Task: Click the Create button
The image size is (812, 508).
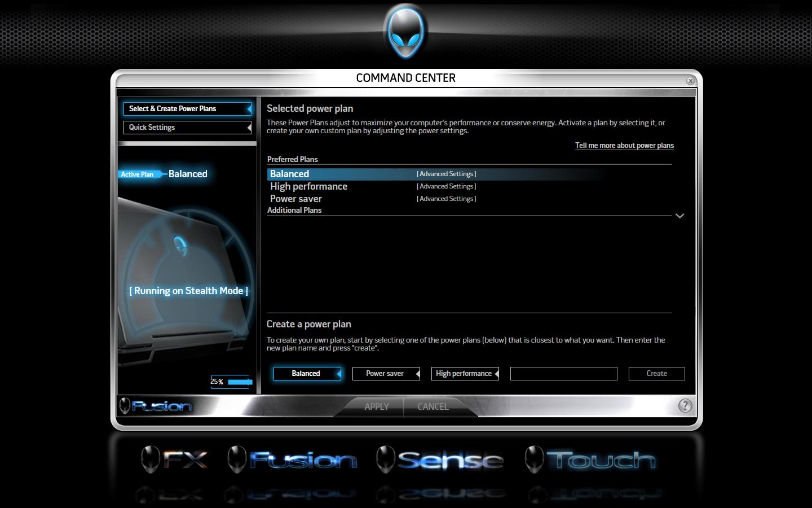Action: [657, 374]
